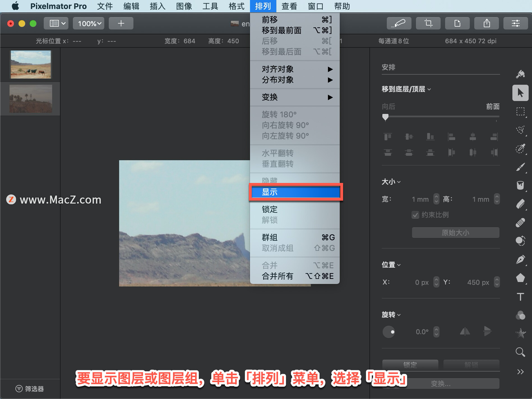Click the 变换... button
Image resolution: width=532 pixels, height=399 pixels.
441,384
